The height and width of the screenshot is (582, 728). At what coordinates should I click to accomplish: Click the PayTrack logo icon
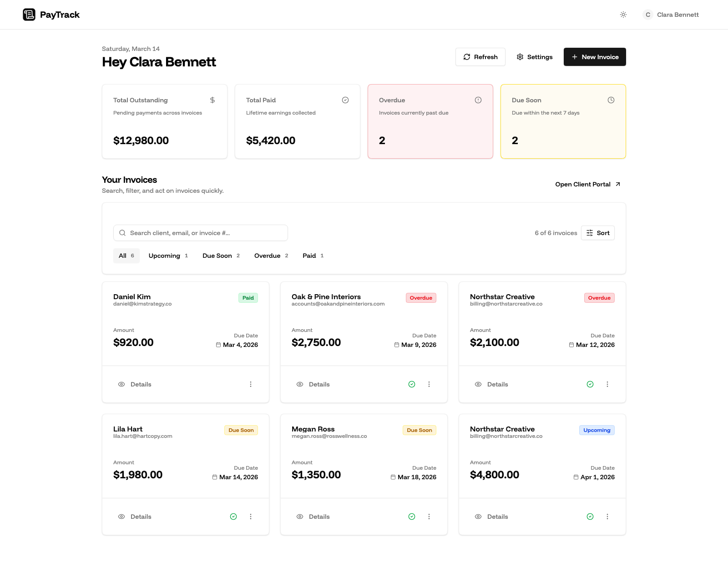click(x=29, y=14)
